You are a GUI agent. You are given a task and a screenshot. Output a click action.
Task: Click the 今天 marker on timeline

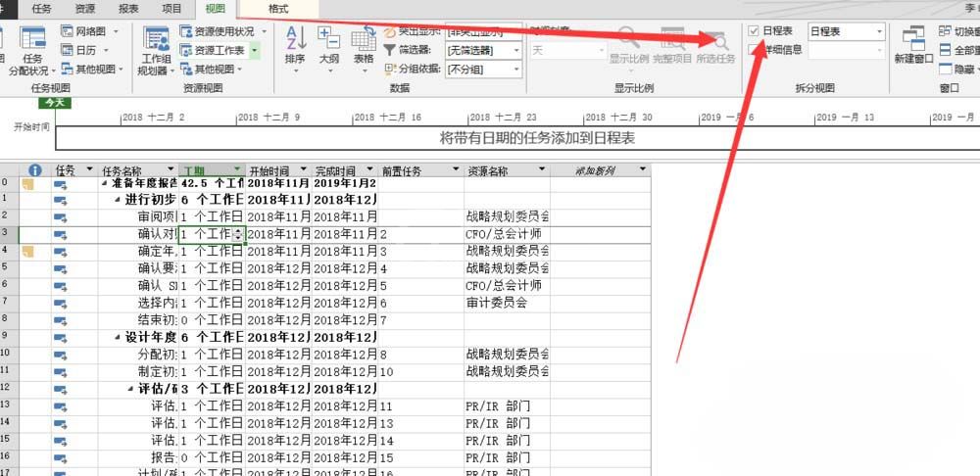point(55,103)
